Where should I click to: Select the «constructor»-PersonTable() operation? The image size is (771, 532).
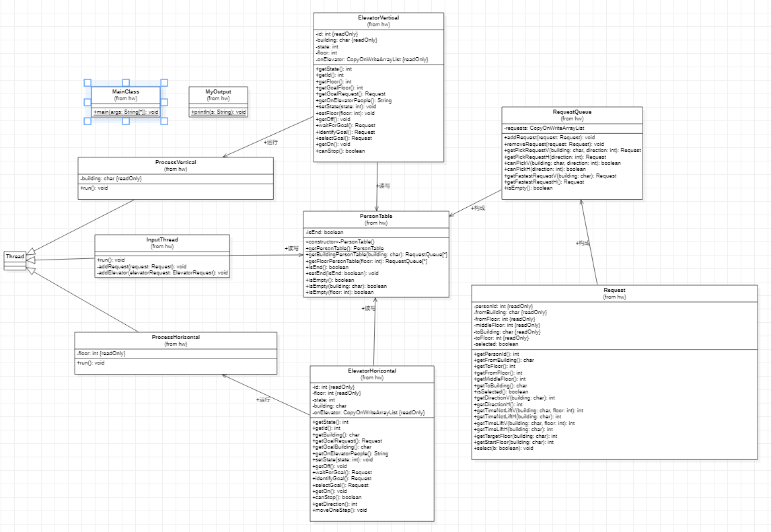pyautogui.click(x=340, y=242)
